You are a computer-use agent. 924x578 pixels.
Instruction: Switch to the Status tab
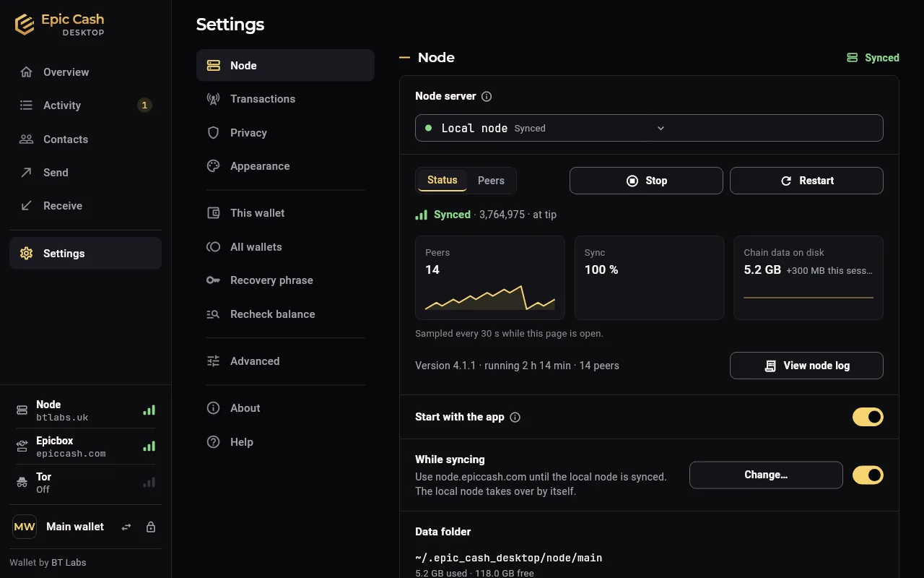point(443,181)
